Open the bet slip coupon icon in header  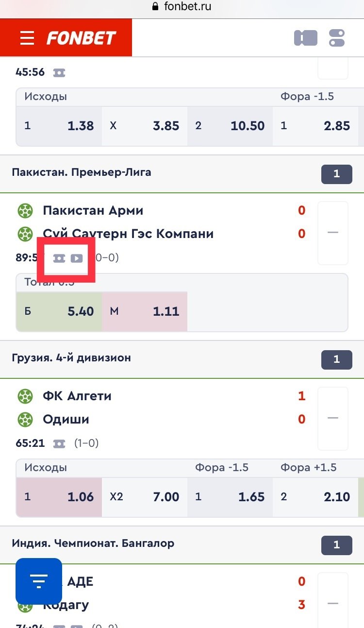[306, 38]
